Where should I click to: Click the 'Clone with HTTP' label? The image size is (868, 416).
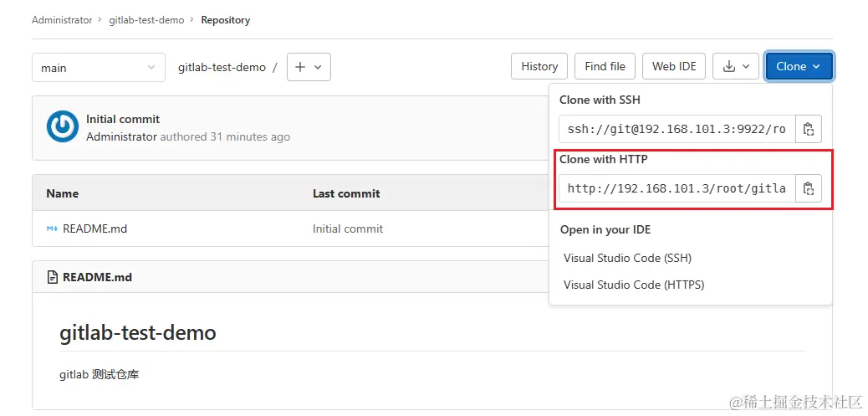point(604,160)
